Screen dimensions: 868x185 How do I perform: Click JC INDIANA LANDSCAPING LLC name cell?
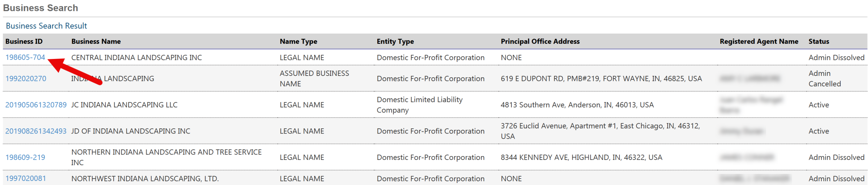point(124,105)
